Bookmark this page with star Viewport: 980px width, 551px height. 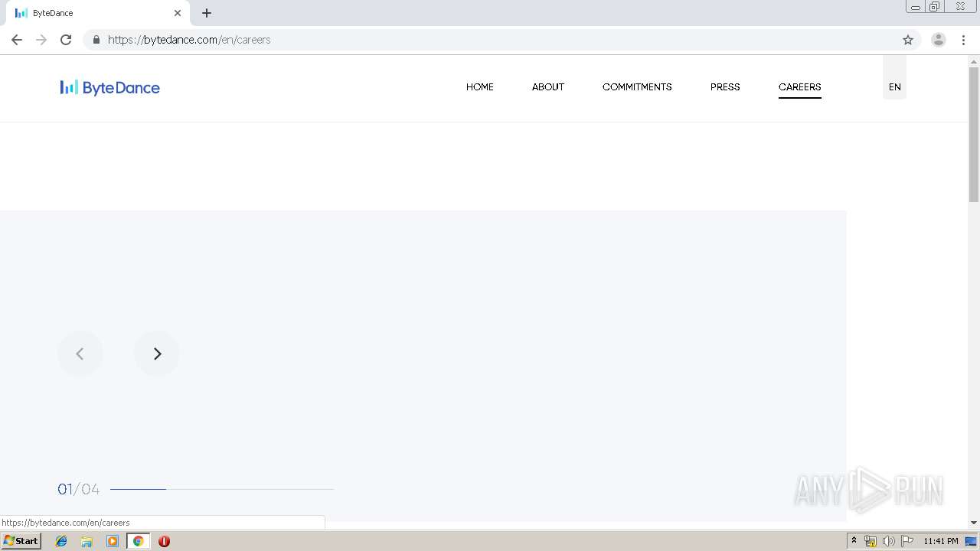908,40
